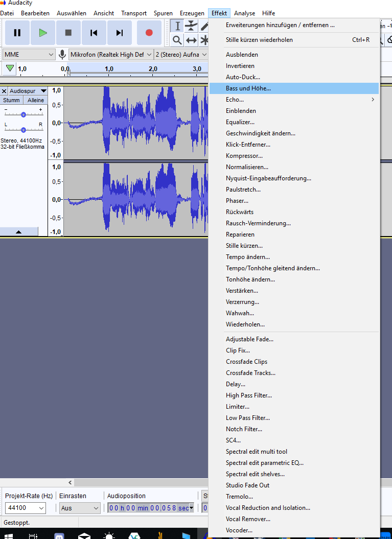Open the Normalisieren effect
Viewport: 392px width, 539px height.
coord(294,167)
